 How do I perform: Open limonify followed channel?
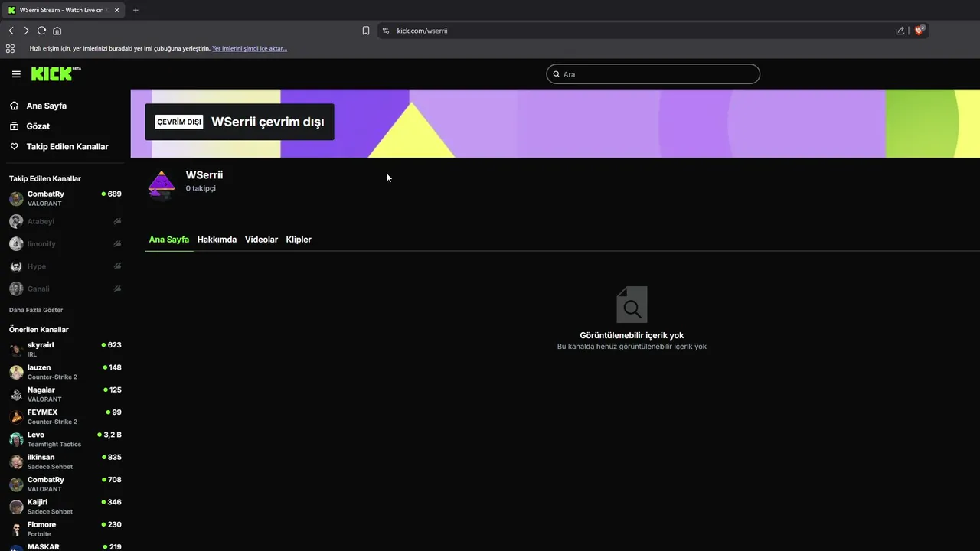click(65, 244)
